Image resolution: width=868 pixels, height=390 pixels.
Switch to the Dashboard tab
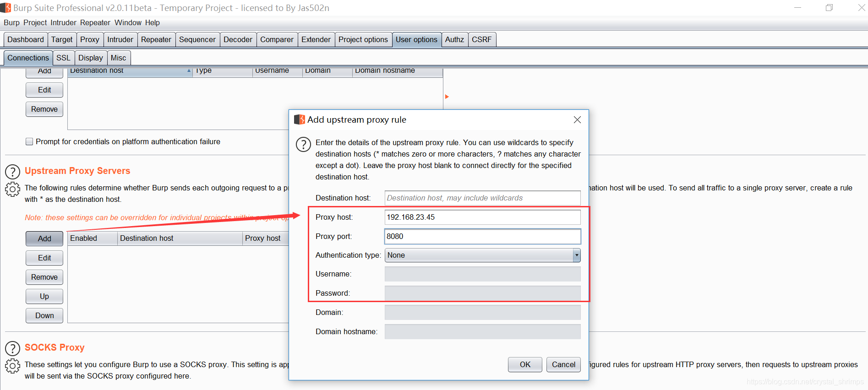pos(26,39)
